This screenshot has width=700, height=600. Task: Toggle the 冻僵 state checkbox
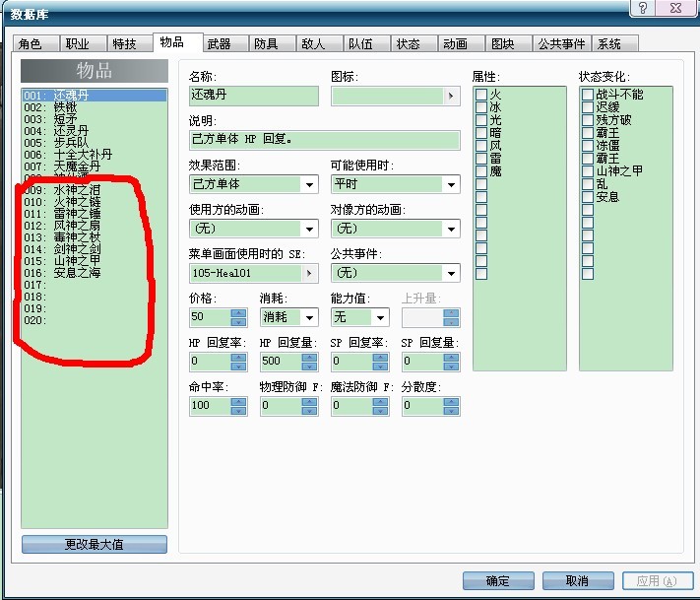(x=588, y=146)
